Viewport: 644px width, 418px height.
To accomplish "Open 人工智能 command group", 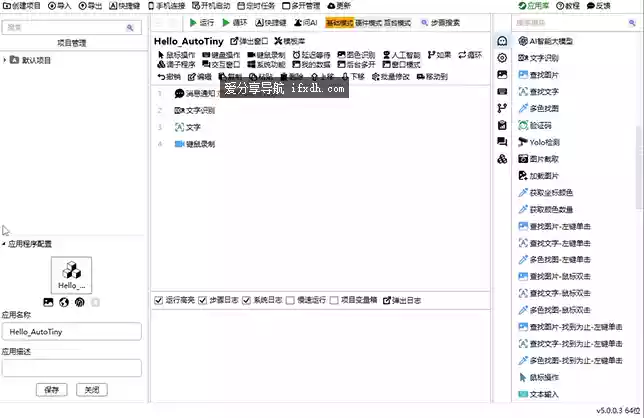I will coord(401,55).
